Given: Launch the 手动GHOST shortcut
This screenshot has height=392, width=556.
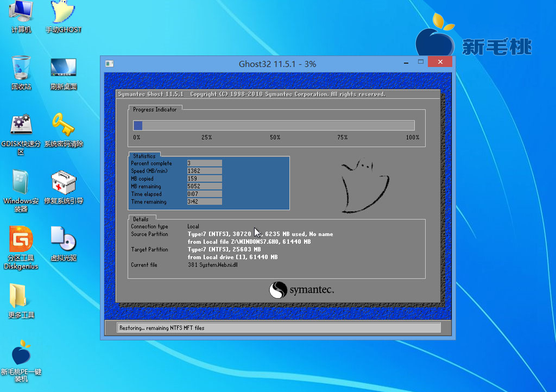Looking at the screenshot, I should pos(64,17).
